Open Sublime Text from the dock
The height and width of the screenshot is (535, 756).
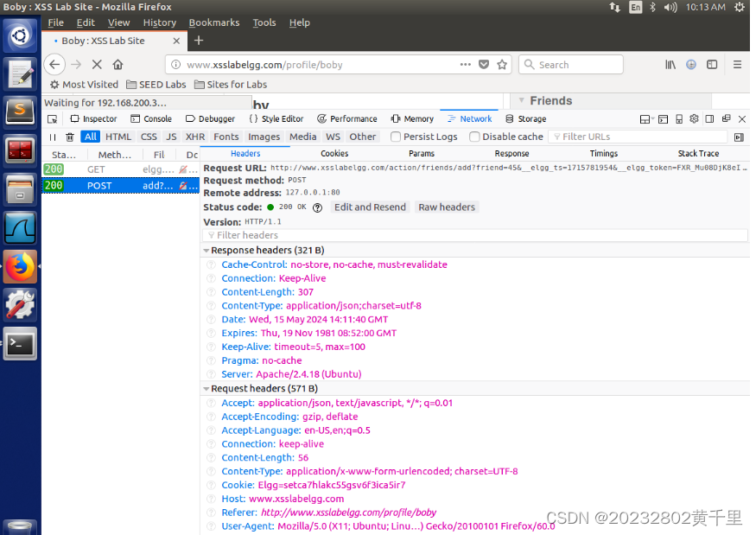[20, 111]
